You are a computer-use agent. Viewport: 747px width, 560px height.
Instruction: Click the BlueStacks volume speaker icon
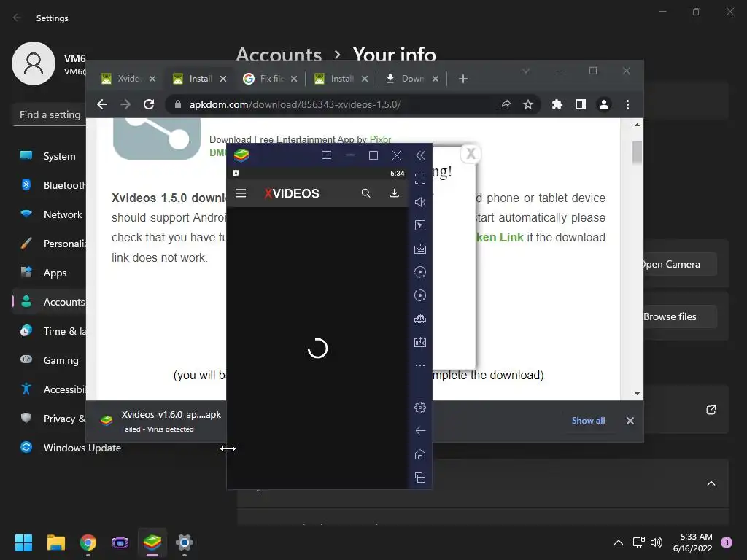(420, 202)
